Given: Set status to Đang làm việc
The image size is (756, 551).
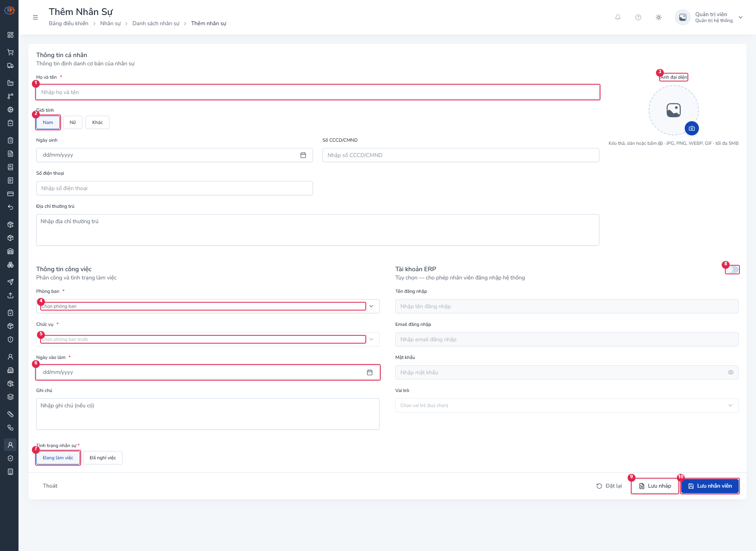Looking at the screenshot, I should (58, 458).
